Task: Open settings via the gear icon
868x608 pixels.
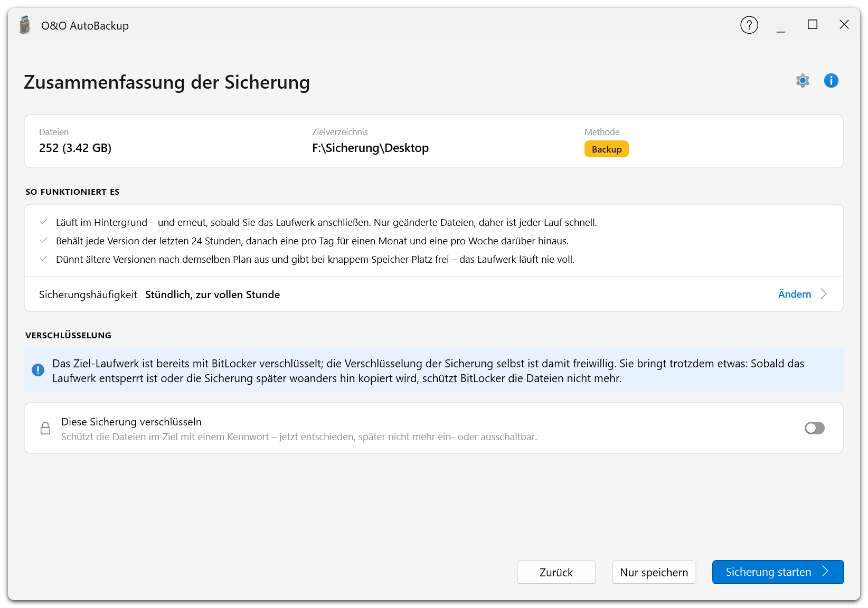Action: coord(803,81)
